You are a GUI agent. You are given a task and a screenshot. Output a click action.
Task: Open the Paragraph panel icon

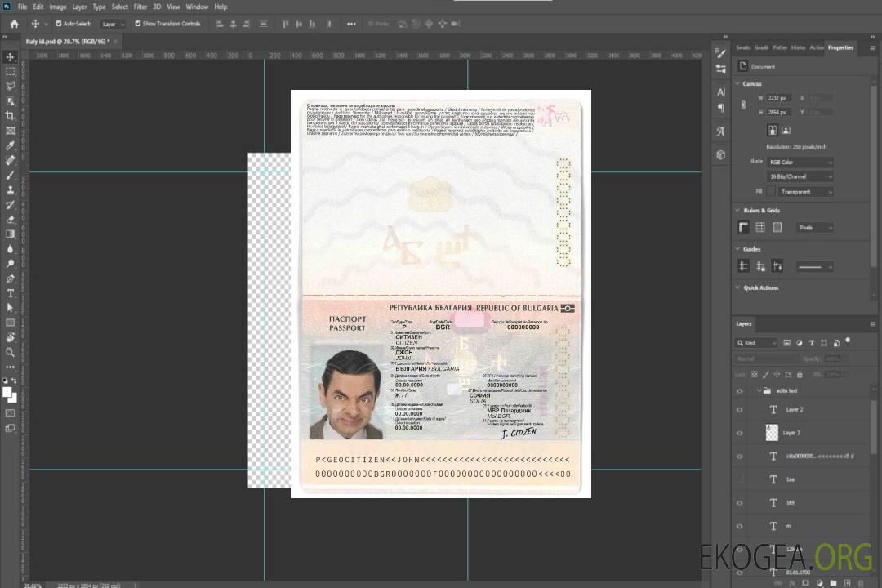[720, 108]
